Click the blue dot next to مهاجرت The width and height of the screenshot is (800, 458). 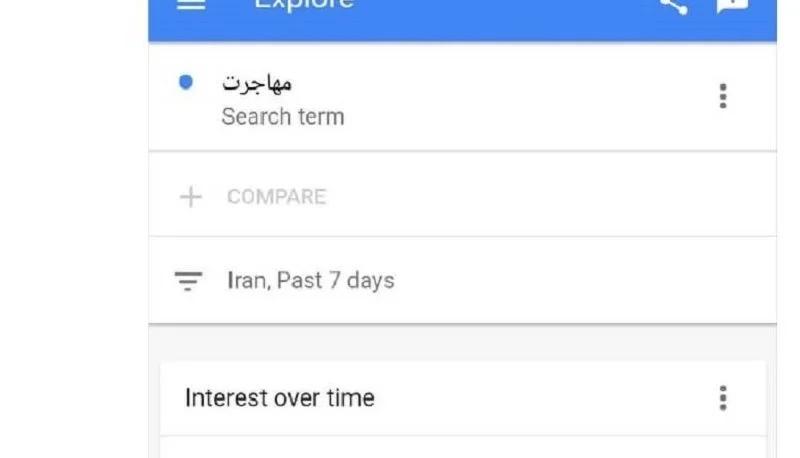click(186, 82)
